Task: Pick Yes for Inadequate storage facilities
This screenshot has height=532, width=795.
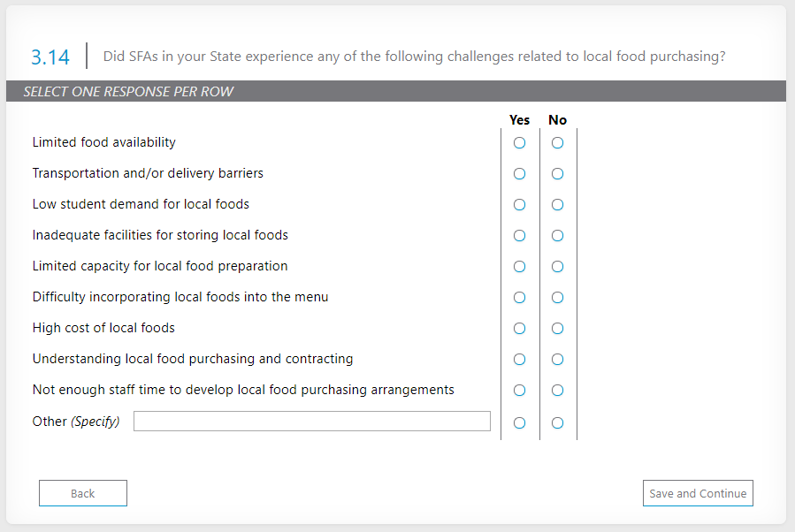Action: tap(519, 236)
